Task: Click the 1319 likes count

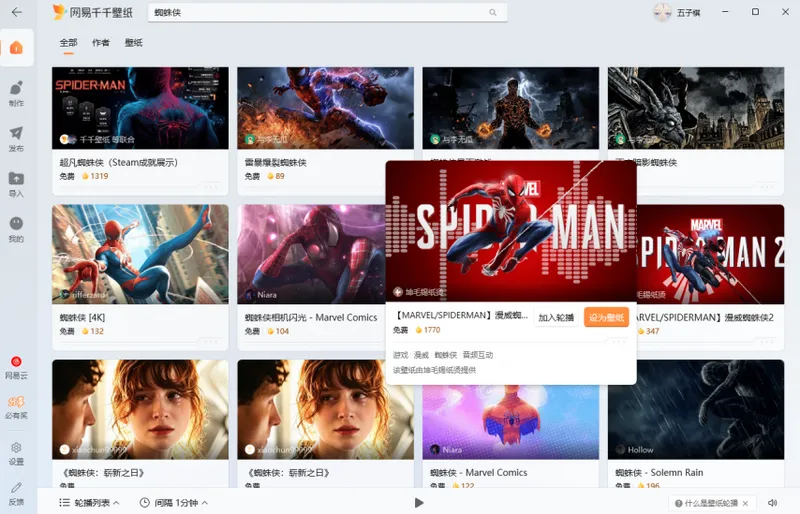Action: [x=95, y=176]
